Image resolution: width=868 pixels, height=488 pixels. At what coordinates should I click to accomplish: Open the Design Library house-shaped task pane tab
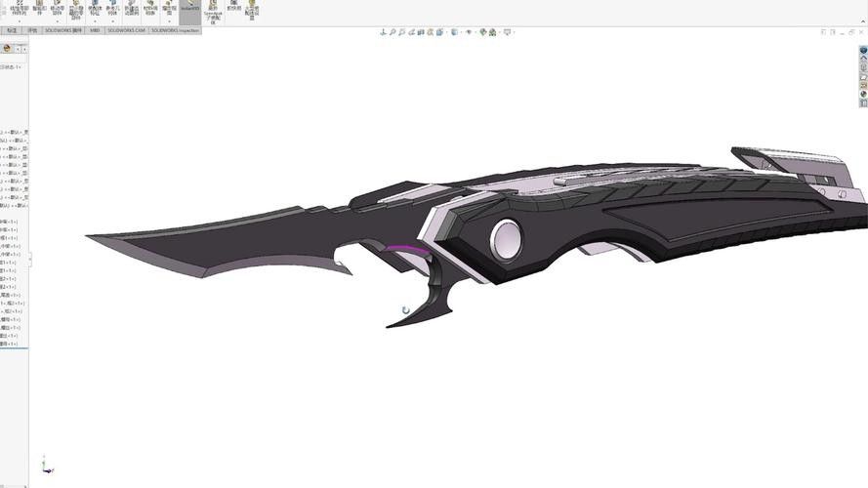pos(863,59)
